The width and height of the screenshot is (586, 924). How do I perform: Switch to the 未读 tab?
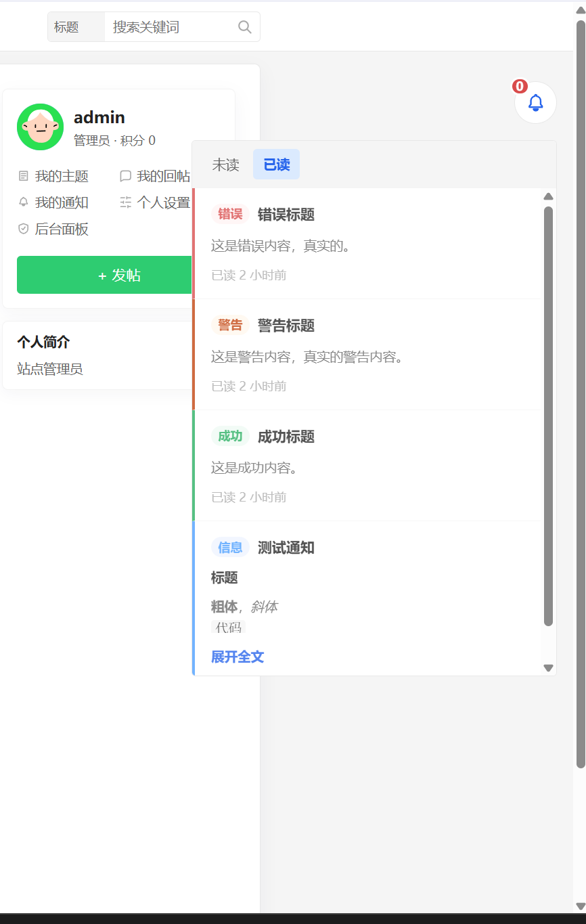(225, 164)
